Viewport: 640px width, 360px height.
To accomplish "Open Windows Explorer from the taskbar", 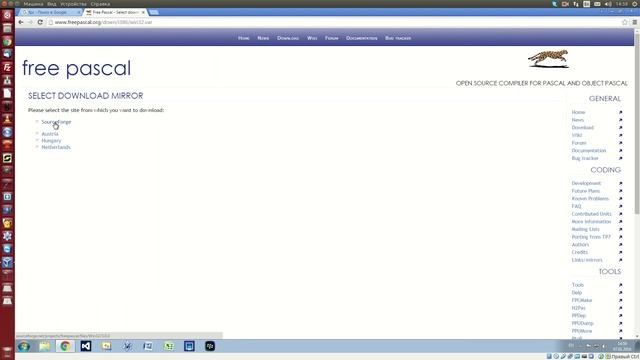I will point(44,347).
